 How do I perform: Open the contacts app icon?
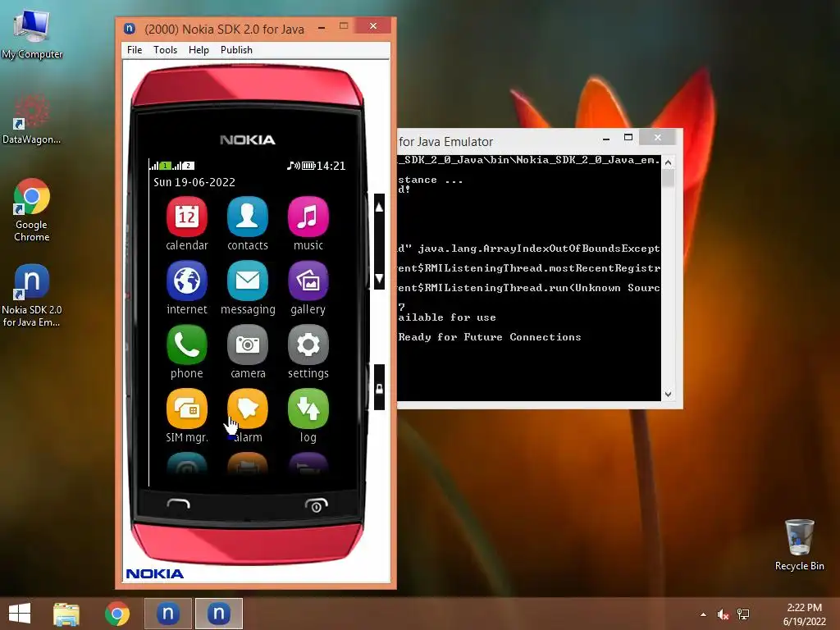(x=248, y=217)
